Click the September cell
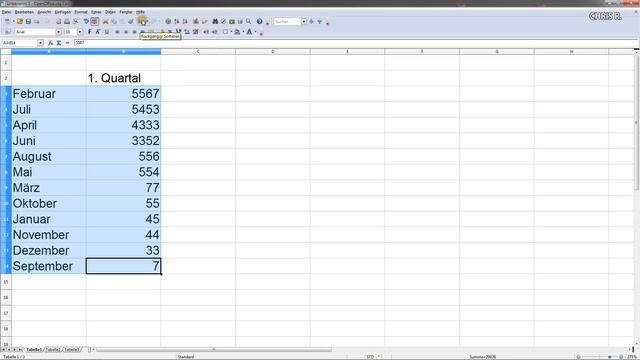This screenshot has width=640, height=360. 49,266
